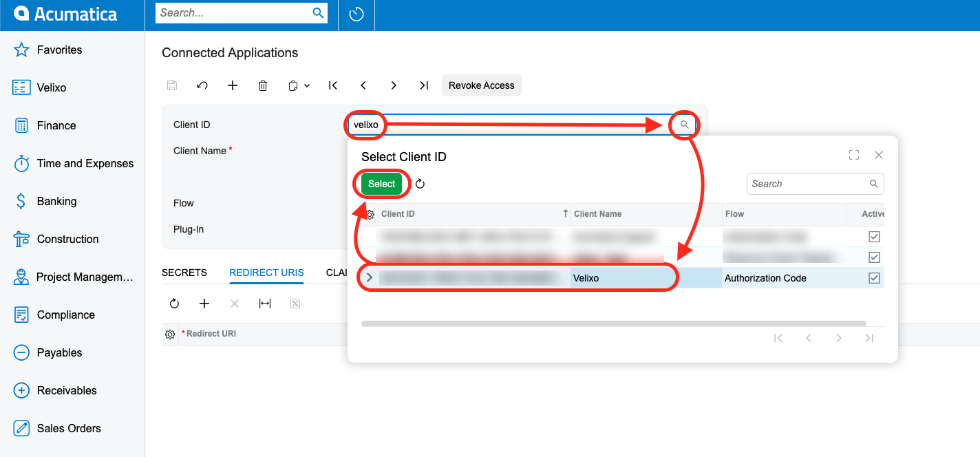Open the Finance workspace

56,126
